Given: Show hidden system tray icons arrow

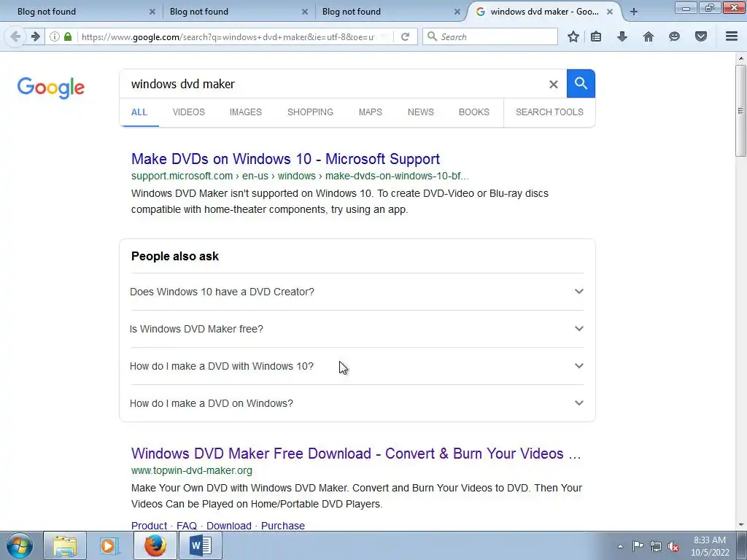Looking at the screenshot, I should click(x=620, y=546).
